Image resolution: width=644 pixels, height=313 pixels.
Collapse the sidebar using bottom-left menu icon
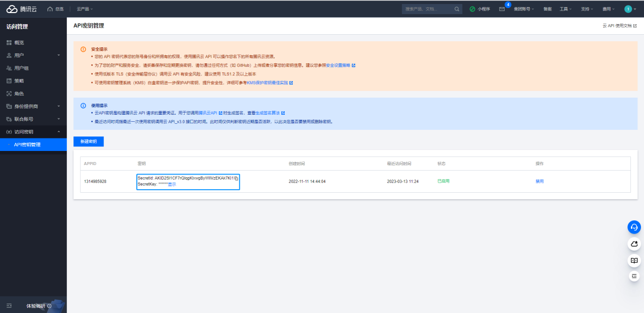(9, 305)
